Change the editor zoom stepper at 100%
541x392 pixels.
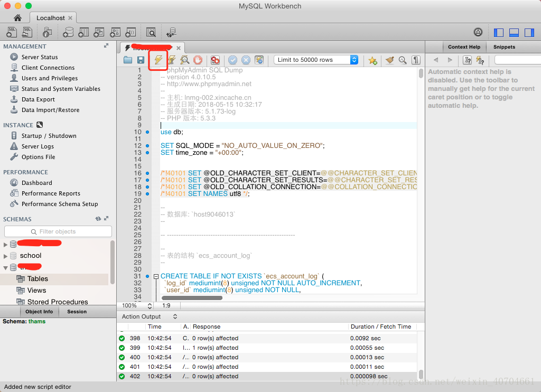[x=150, y=306]
